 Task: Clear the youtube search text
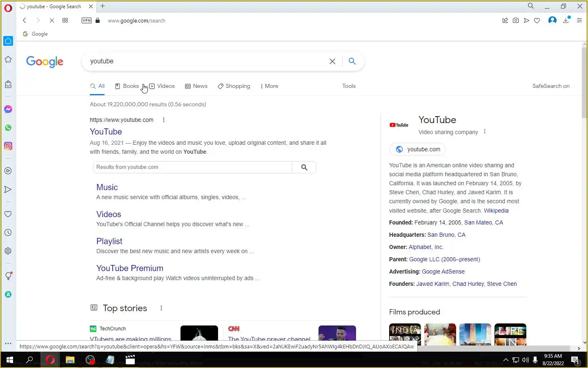332,61
